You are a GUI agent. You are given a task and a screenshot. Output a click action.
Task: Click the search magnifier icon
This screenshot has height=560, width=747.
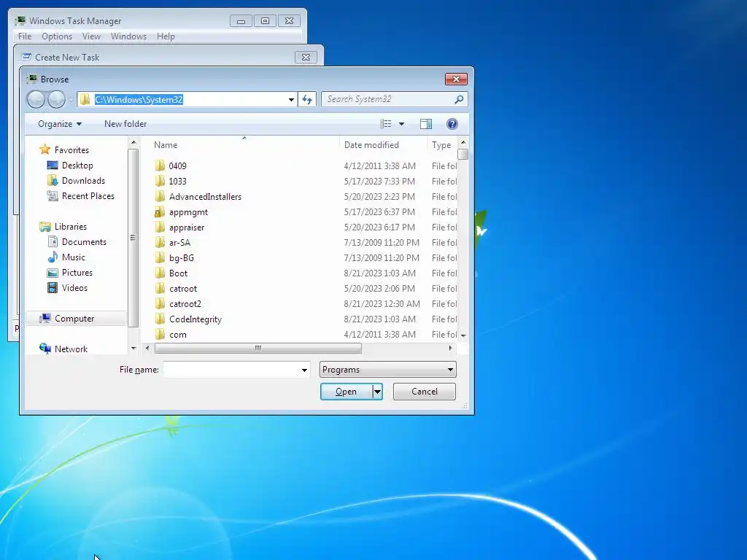click(459, 99)
